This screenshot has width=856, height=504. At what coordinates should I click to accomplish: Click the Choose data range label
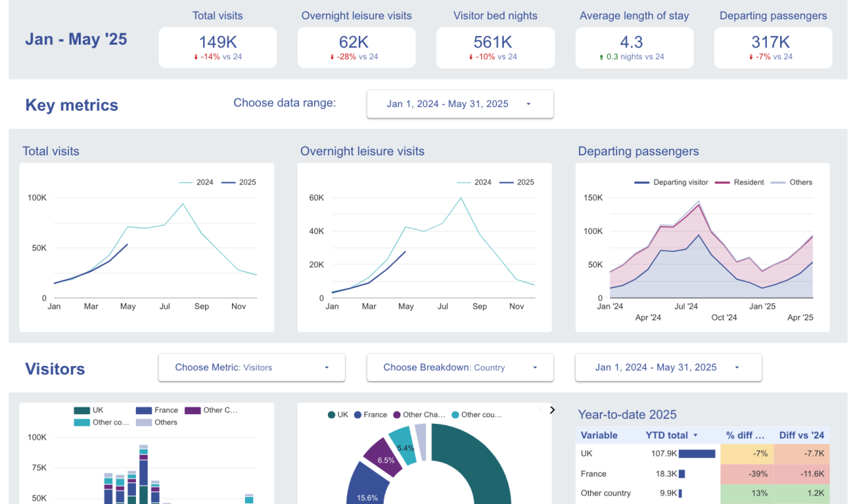284,103
